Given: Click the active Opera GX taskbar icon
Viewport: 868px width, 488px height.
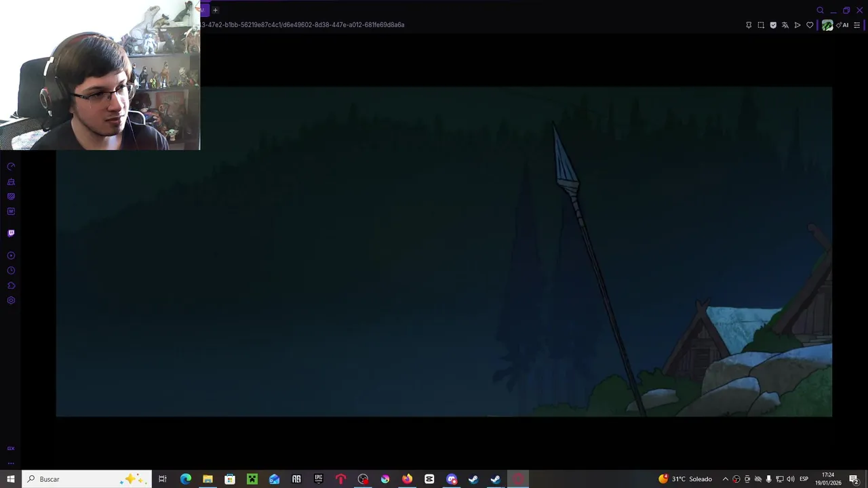Looking at the screenshot, I should tap(518, 479).
